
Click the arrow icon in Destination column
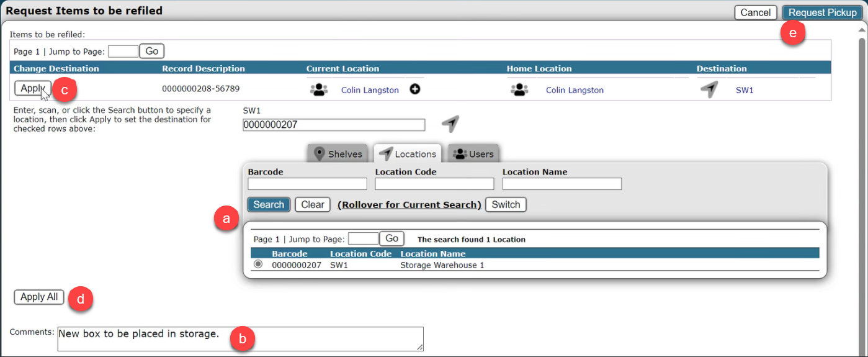[x=709, y=90]
